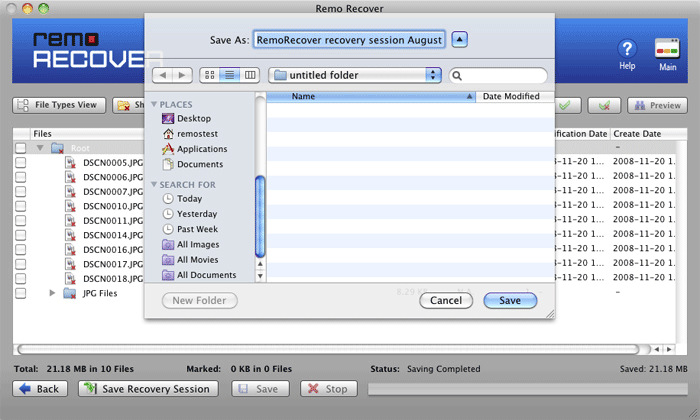The image size is (700, 420).
Task: Switch to list view in save dialog
Action: [x=230, y=75]
